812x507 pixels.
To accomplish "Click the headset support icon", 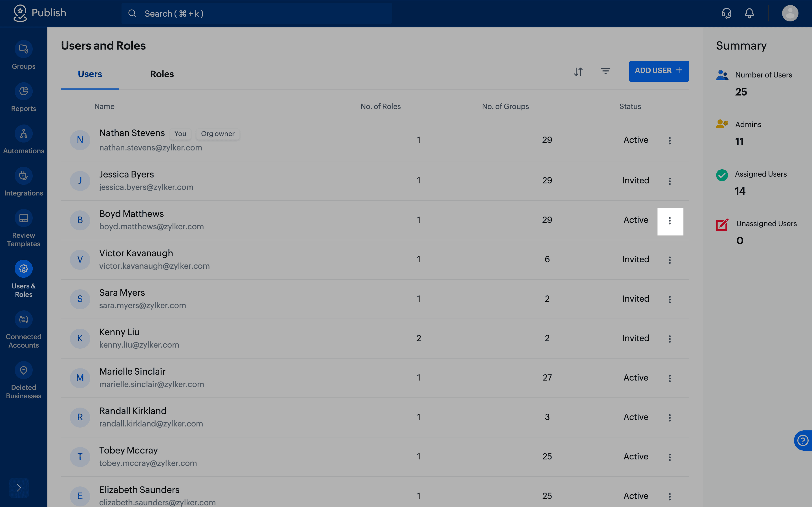I will coord(727,14).
